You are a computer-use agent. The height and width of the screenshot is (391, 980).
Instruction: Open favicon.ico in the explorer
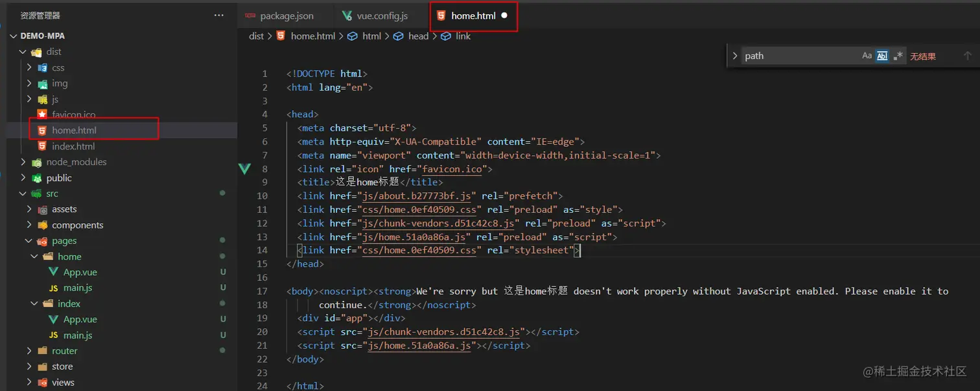tap(74, 115)
